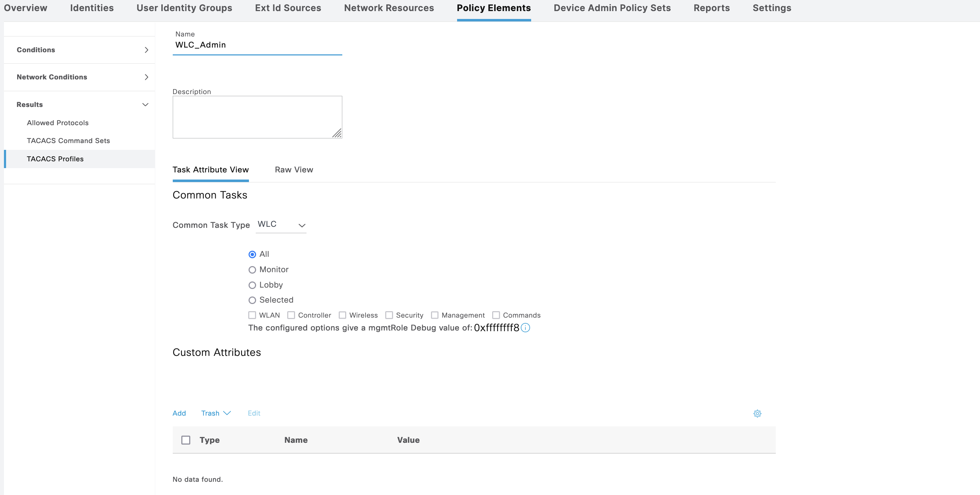Open the Trash dropdown menu
This screenshot has width=980, height=495.
click(216, 413)
